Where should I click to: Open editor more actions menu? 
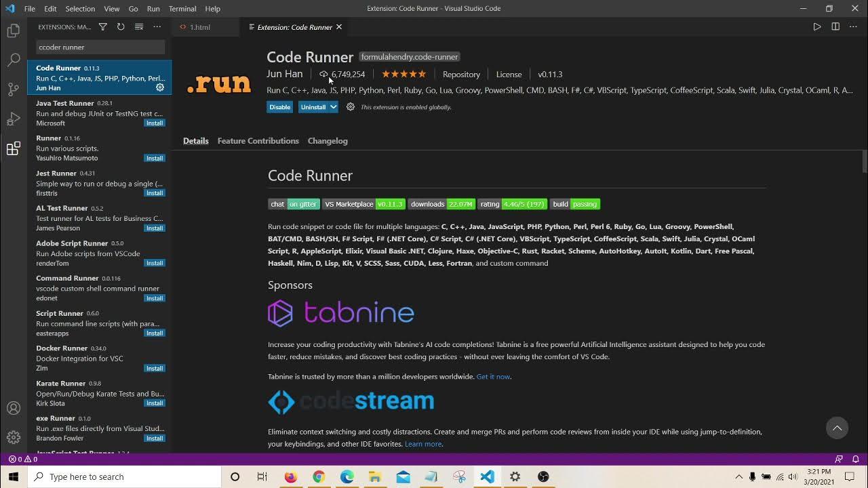[854, 27]
